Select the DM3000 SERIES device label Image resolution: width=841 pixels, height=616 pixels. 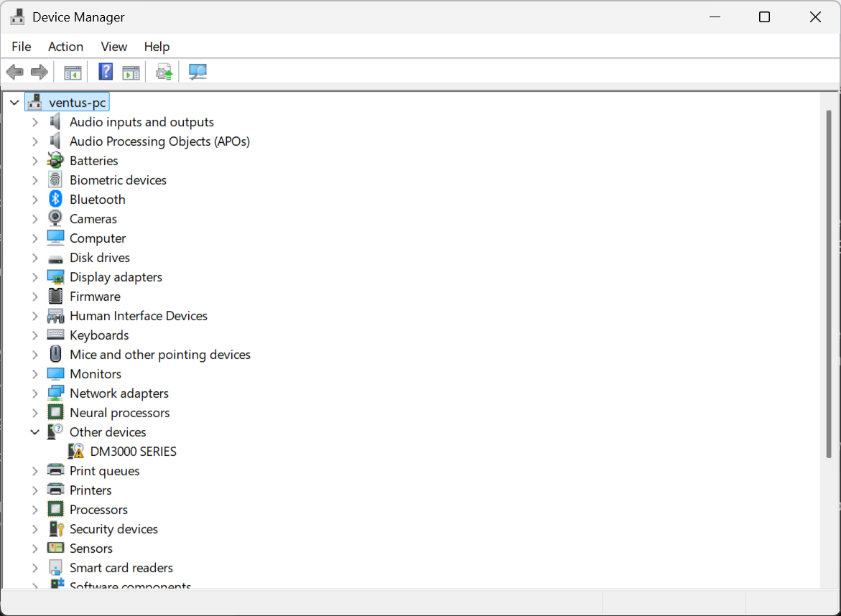click(133, 452)
